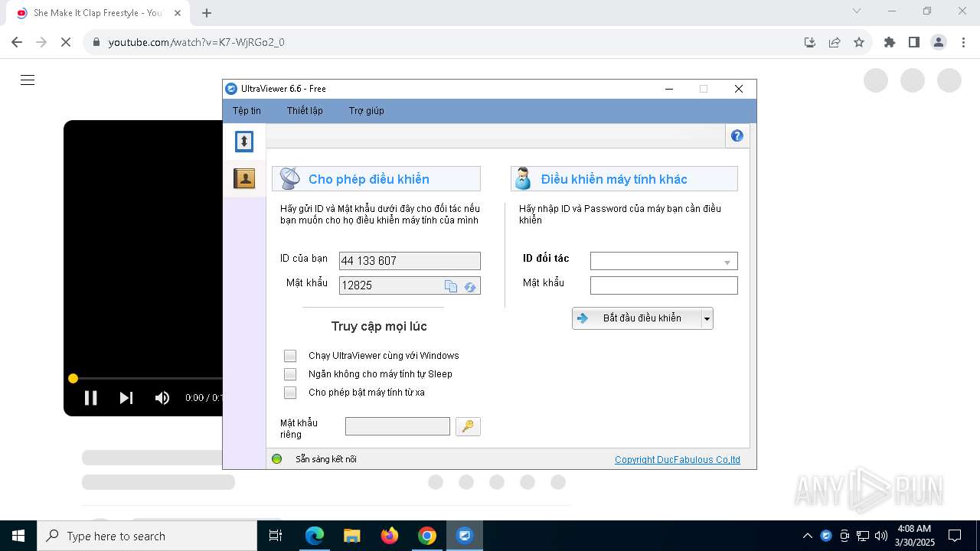Stop loading the YouTube page
Viewport: 980px width, 551px height.
coord(66,42)
